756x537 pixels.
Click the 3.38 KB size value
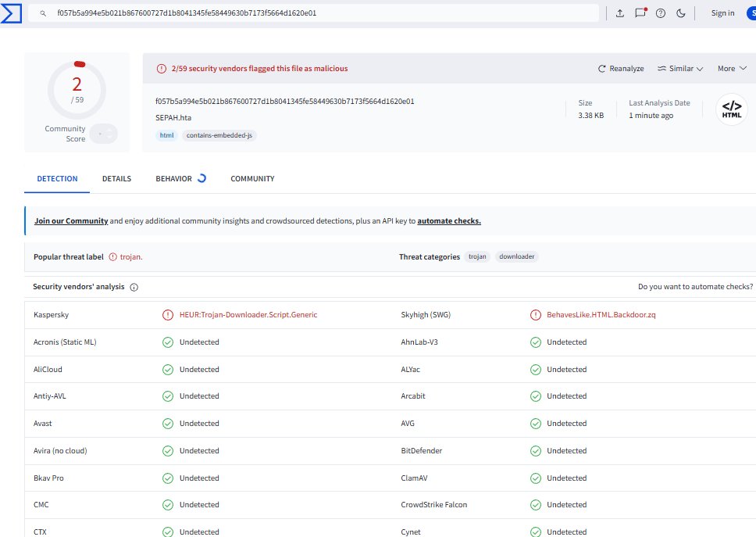click(x=590, y=116)
